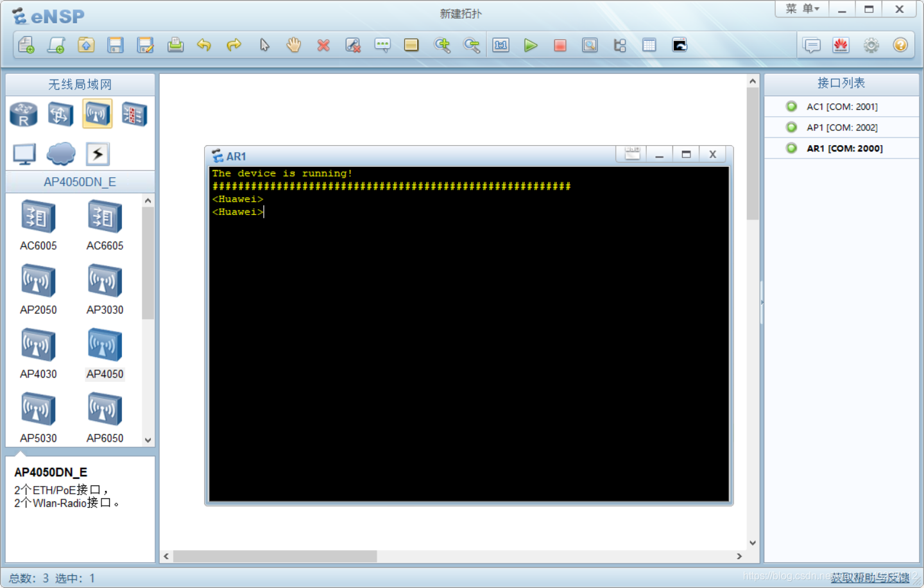Click the Huawei logo icon
The height and width of the screenshot is (588, 924).
coord(841,45)
